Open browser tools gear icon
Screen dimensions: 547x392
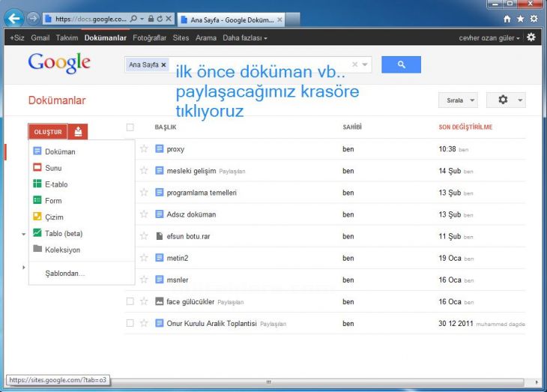coord(534,19)
